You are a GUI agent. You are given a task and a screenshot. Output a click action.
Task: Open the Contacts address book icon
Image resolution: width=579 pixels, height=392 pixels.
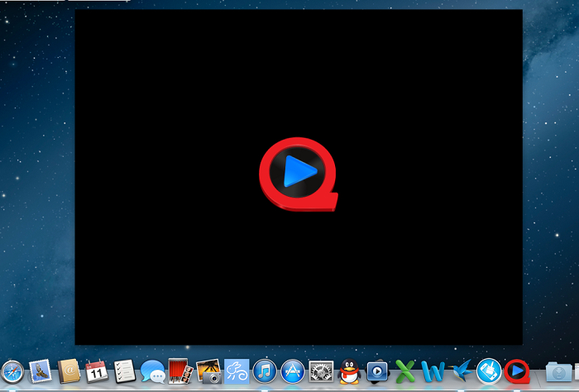pyautogui.click(x=69, y=371)
